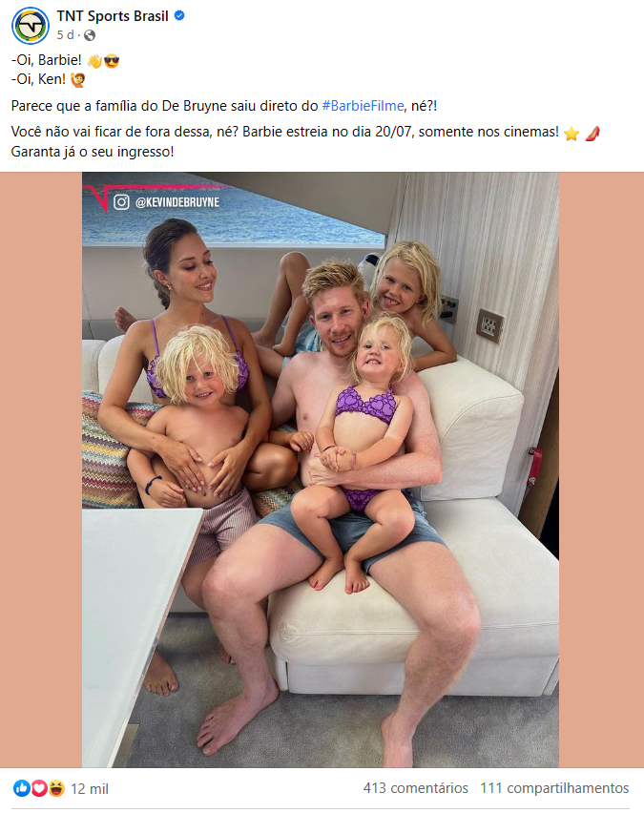The image size is (644, 813).
Task: View the 12 mil reactions count
Action: (x=89, y=788)
